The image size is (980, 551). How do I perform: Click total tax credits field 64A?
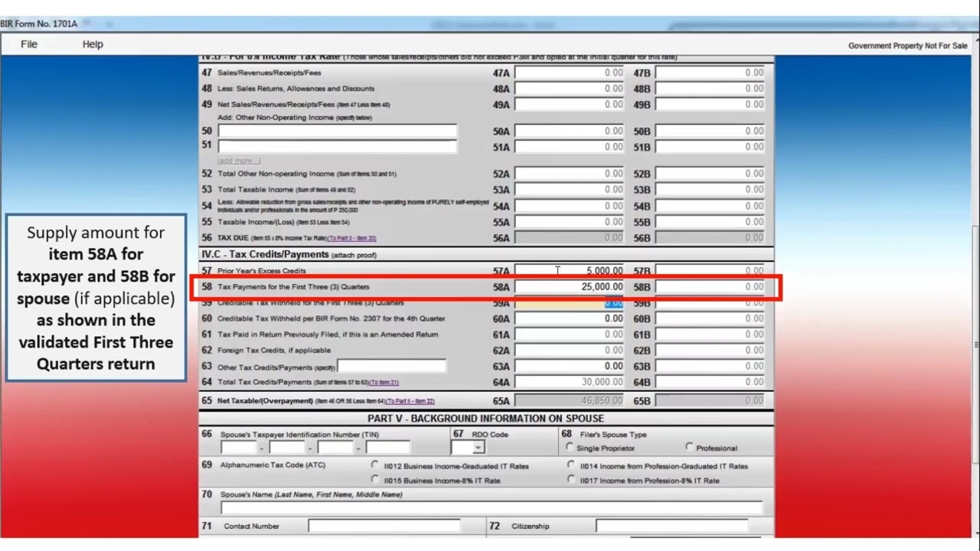(570, 382)
